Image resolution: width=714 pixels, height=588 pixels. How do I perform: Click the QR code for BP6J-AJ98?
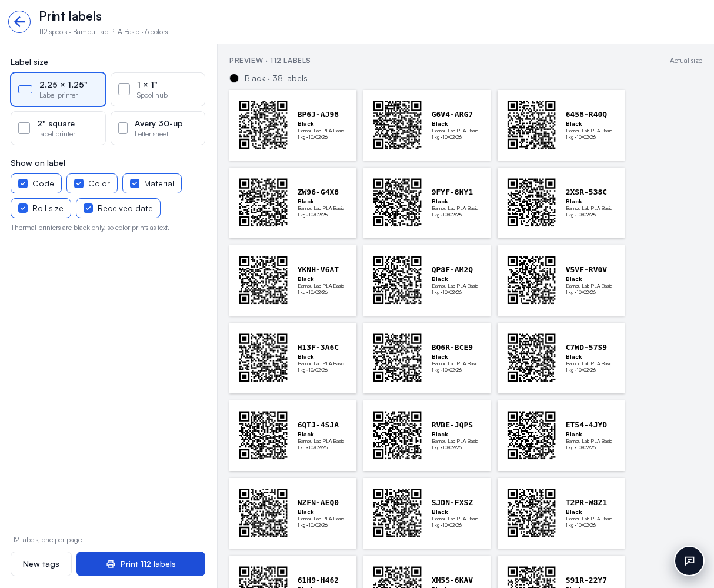coord(263,125)
